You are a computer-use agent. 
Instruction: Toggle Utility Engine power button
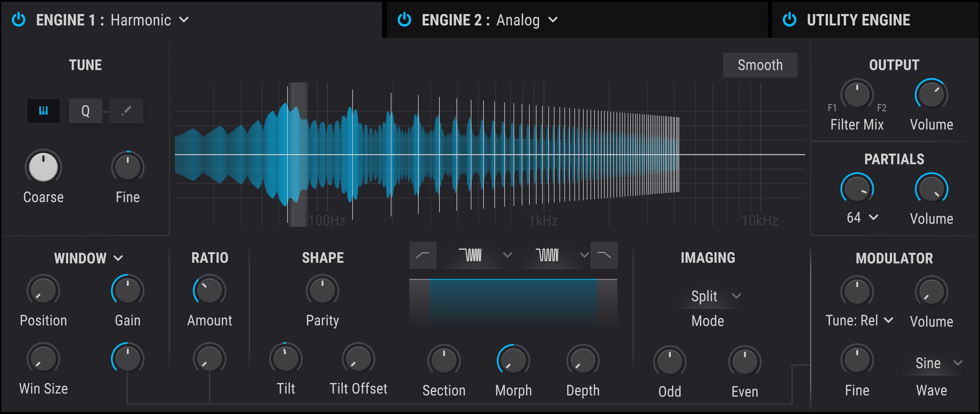pos(789,20)
